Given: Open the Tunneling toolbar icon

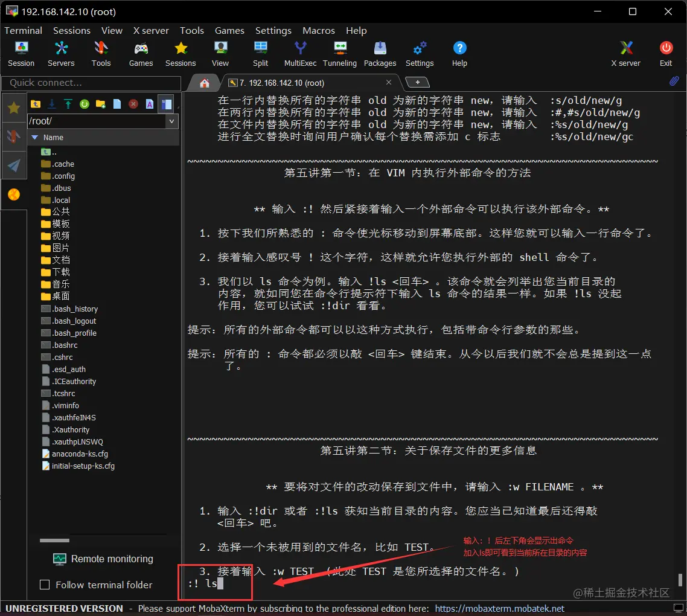Looking at the screenshot, I should click(340, 54).
